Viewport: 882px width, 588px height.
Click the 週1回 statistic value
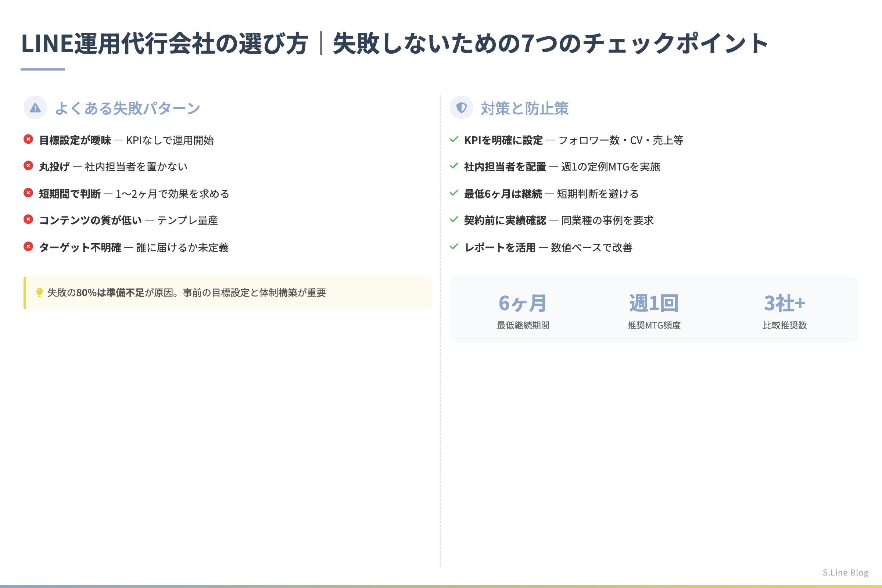pos(654,303)
